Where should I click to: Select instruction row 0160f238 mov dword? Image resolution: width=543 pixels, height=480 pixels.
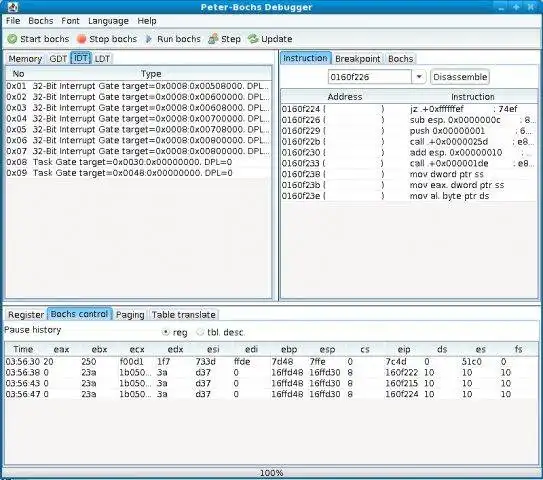click(409, 174)
